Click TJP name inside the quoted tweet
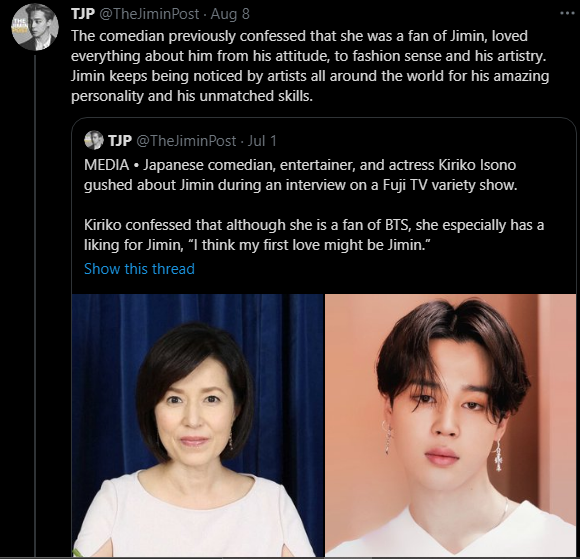 pyautogui.click(x=120, y=141)
